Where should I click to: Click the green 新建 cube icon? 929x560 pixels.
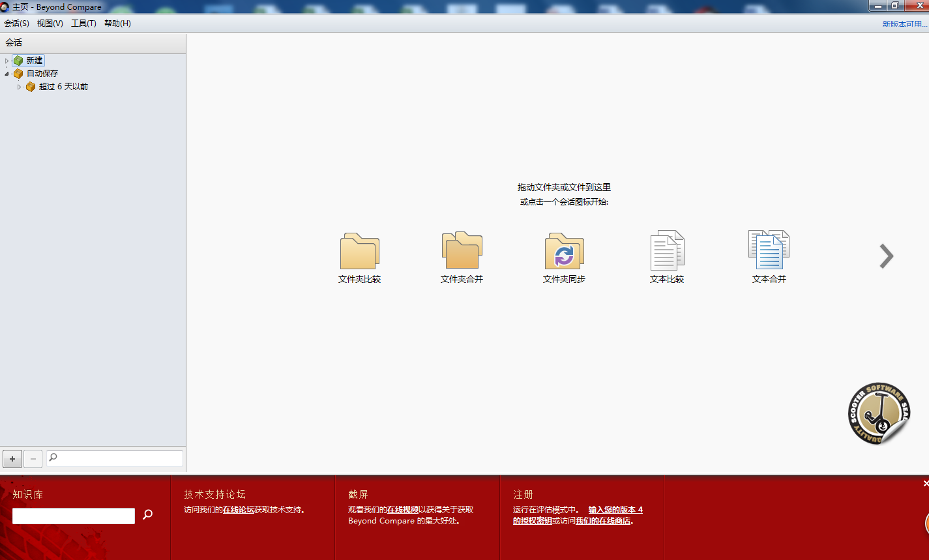click(18, 61)
